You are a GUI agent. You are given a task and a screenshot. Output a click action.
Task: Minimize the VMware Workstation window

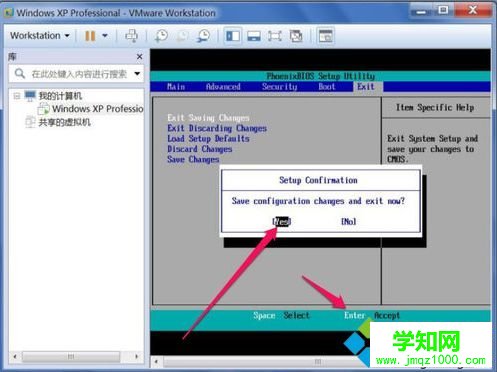421,12
